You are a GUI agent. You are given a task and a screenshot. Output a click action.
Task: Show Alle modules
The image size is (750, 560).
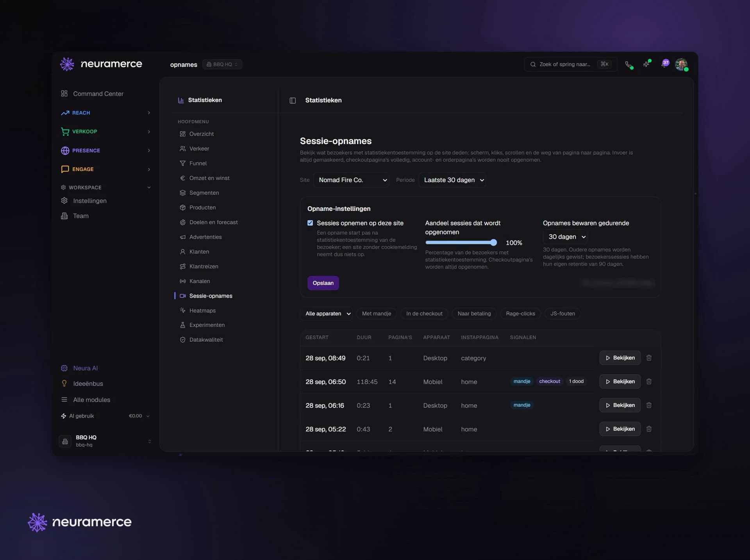[86, 399]
